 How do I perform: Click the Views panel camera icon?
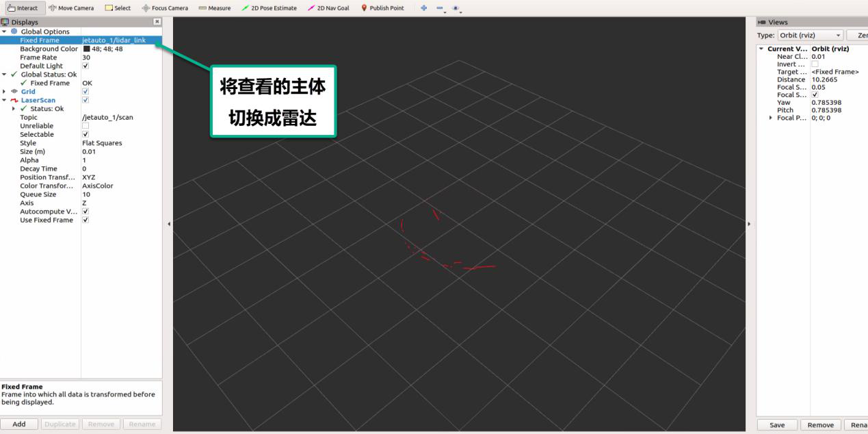tap(762, 22)
